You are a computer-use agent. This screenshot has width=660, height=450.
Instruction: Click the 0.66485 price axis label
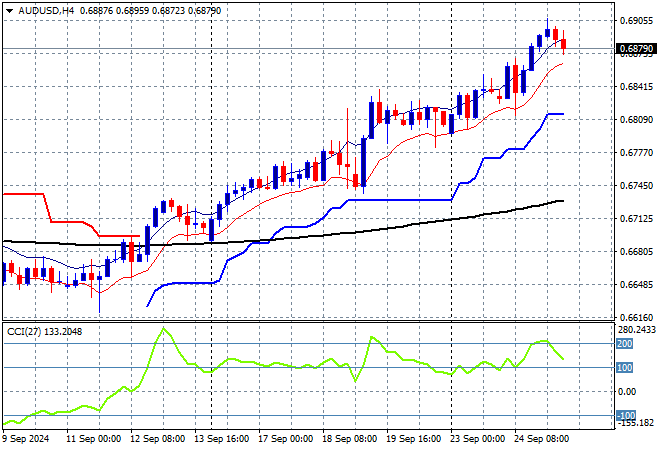[636, 285]
